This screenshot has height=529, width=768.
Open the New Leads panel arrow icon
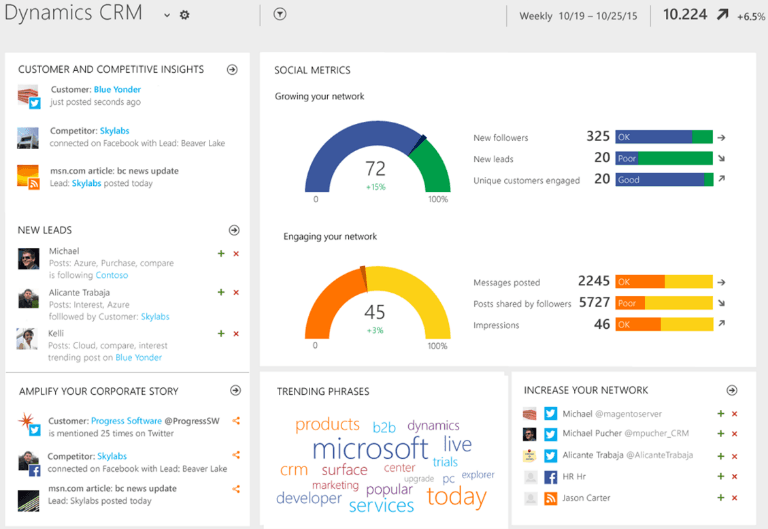(234, 231)
